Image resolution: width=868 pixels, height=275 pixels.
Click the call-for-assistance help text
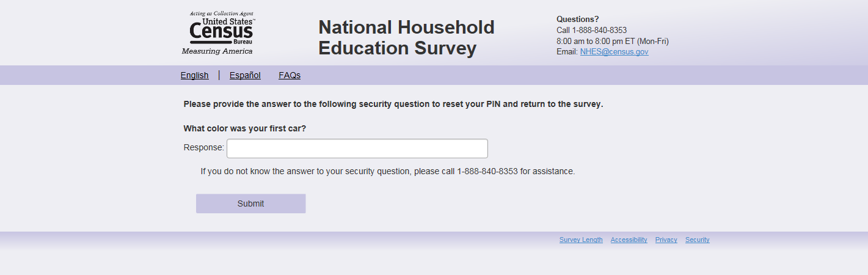point(387,172)
